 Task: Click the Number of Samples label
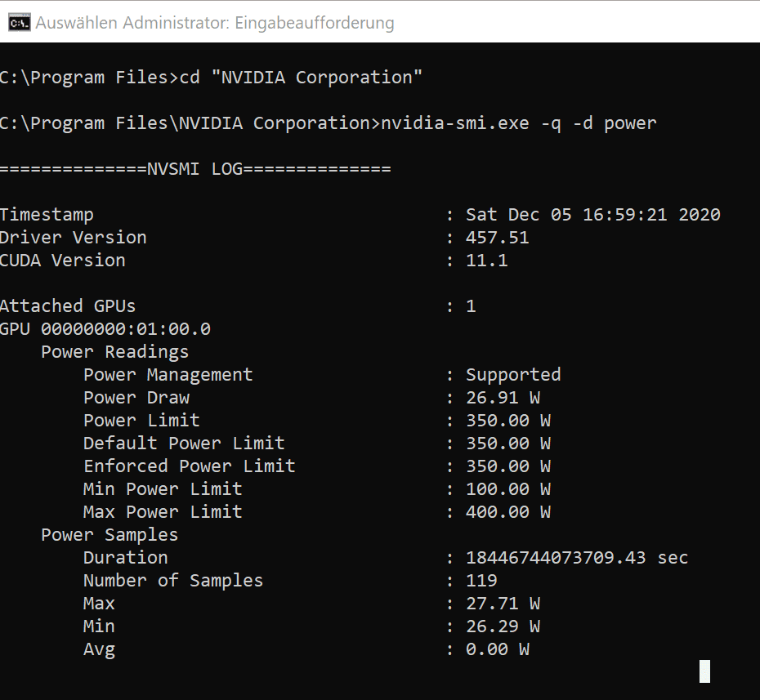tap(173, 581)
